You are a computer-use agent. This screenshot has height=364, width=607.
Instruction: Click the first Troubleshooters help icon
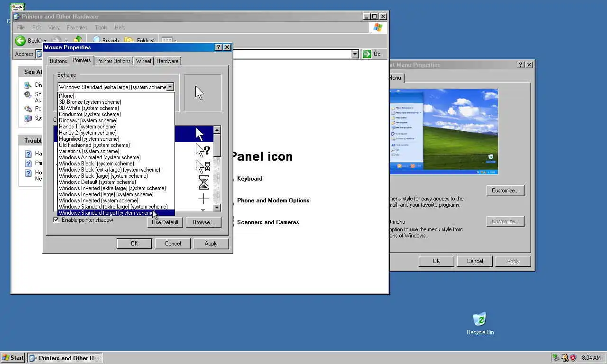point(28,154)
